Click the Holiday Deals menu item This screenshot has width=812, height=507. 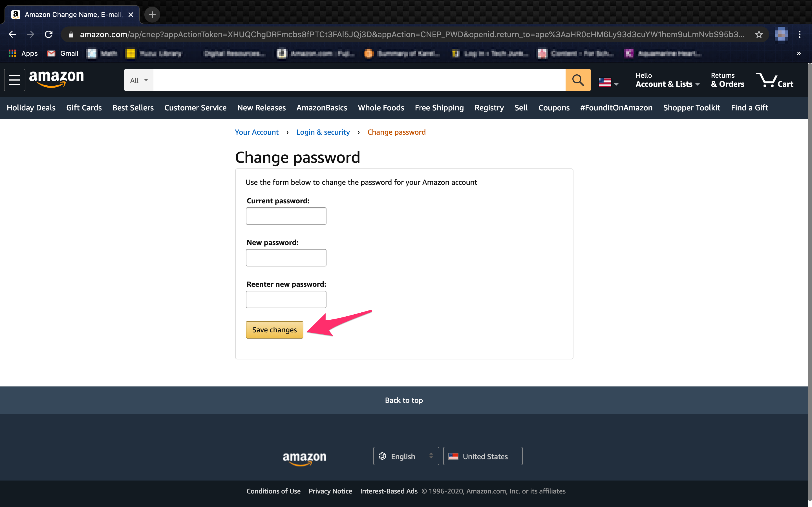(x=31, y=108)
